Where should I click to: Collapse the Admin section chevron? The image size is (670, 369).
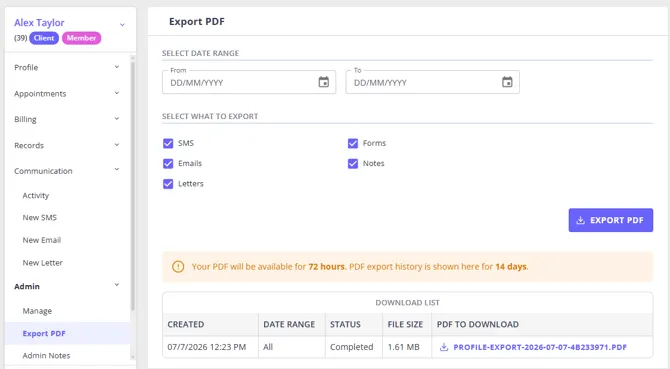point(117,285)
